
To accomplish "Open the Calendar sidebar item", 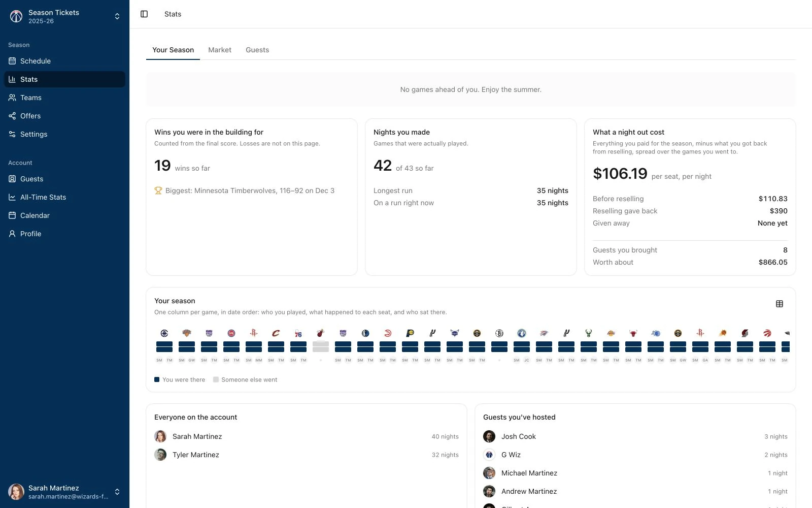I will 64,215.
